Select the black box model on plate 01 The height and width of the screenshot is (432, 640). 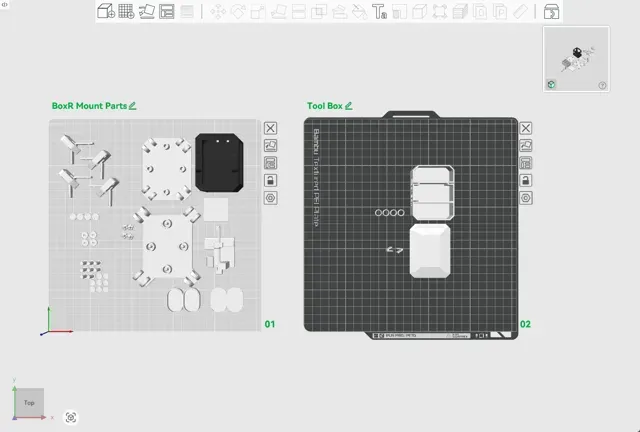tap(219, 162)
